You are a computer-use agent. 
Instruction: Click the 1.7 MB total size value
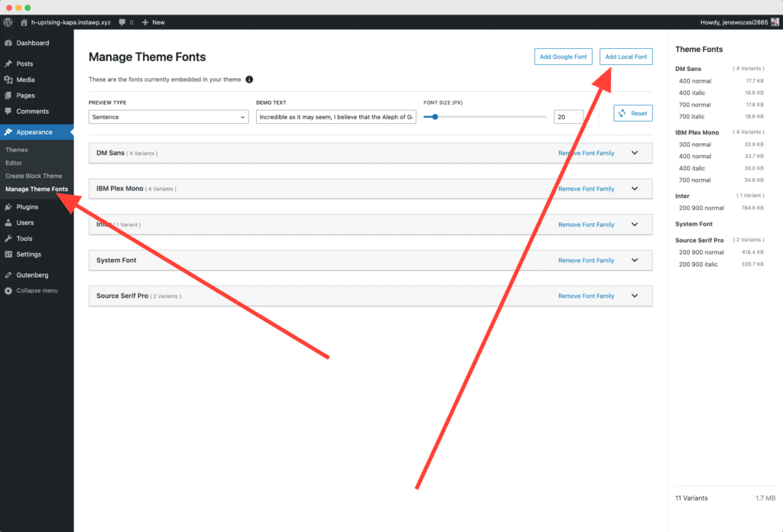coord(765,498)
